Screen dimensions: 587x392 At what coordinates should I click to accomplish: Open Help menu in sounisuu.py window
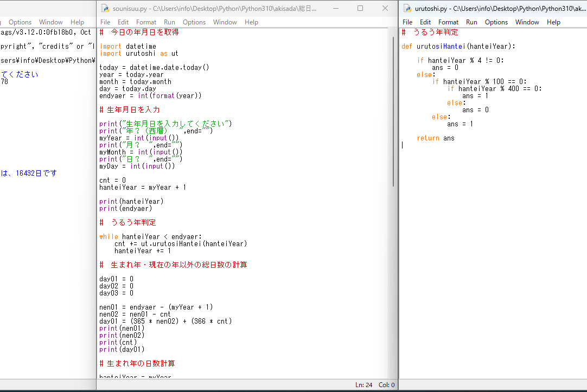click(x=251, y=22)
